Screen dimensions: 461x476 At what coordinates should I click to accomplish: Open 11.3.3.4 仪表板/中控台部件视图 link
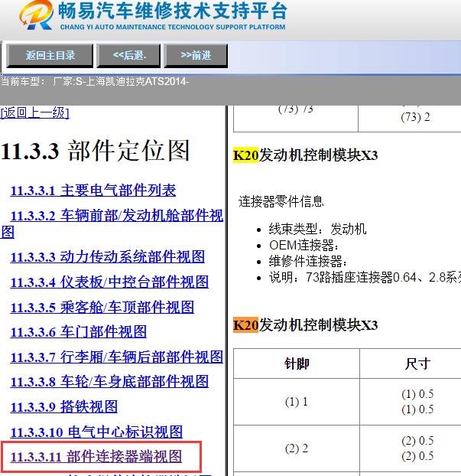pos(109,282)
